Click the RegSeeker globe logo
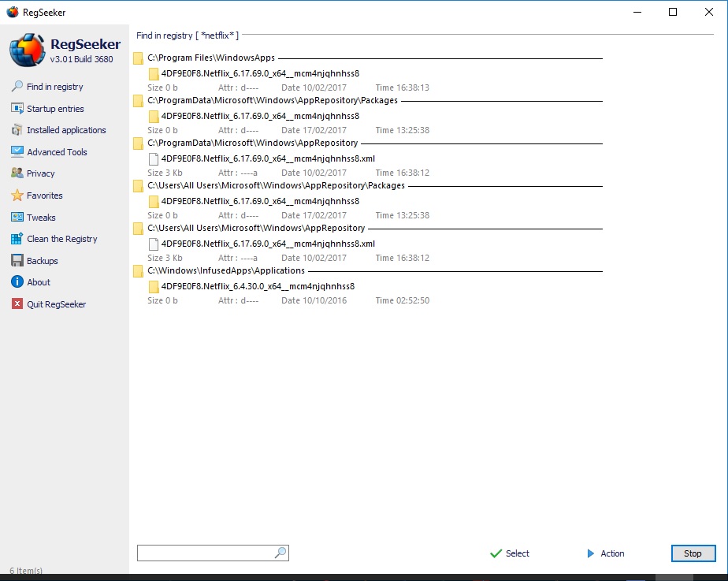The image size is (728, 581). coord(27,50)
